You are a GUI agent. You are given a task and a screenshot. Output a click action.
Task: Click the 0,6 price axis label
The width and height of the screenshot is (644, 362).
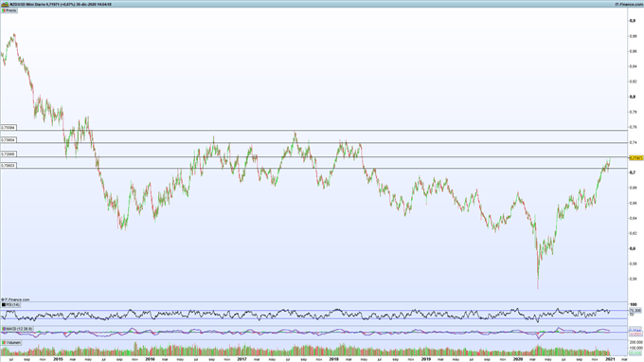[x=633, y=248]
